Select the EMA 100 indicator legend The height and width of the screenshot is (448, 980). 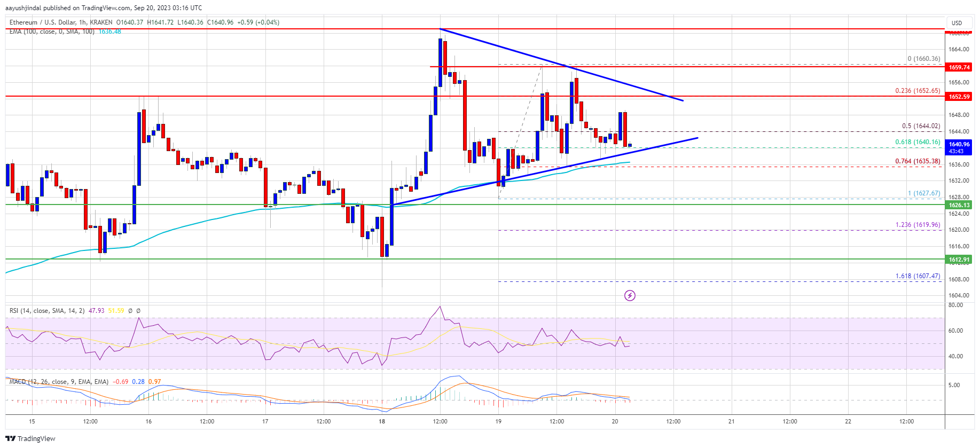coord(52,32)
